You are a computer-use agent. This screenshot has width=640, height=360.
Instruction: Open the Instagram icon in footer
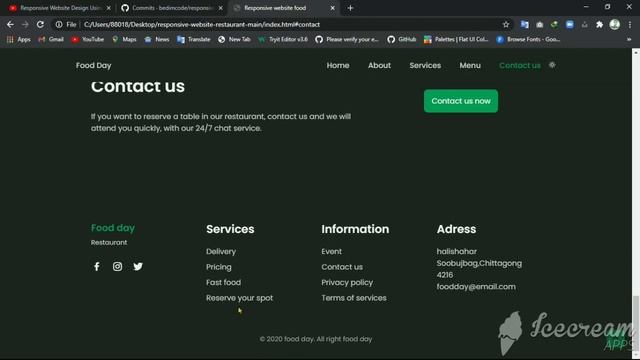coord(117,267)
